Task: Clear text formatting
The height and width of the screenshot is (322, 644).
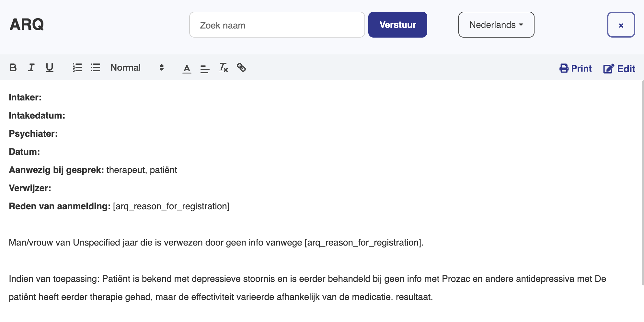Action: pyautogui.click(x=223, y=68)
